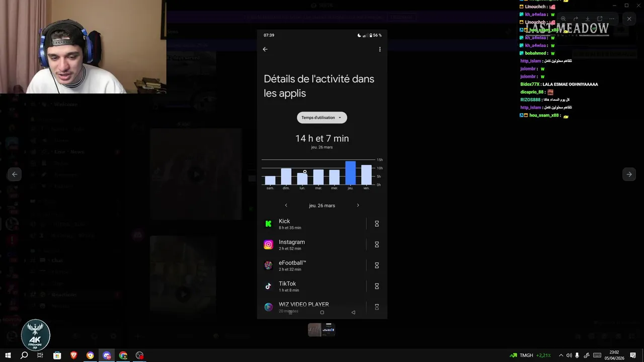Select the mar. bar in the chart
The width and height of the screenshot is (644, 362).
click(318, 177)
